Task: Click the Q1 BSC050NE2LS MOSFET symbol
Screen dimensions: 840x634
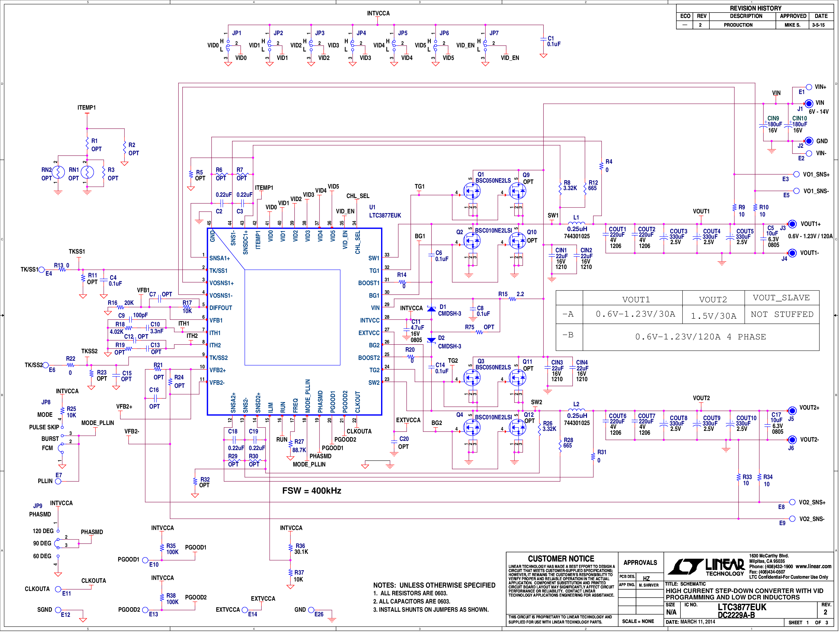Action: point(472,191)
